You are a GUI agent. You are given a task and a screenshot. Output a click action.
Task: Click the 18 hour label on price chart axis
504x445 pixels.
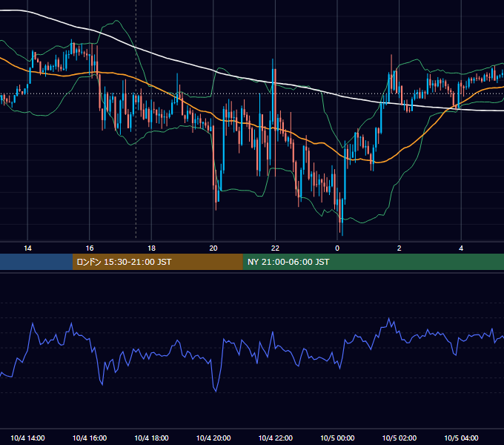[151, 248]
